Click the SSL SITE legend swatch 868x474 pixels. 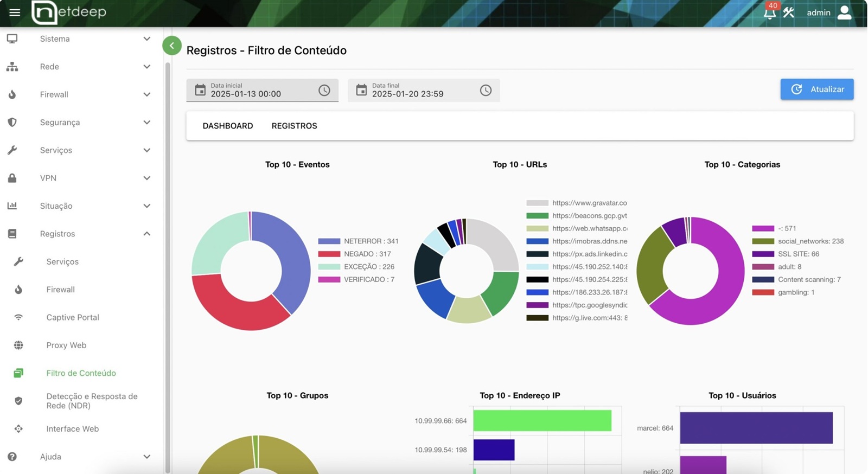763,254
